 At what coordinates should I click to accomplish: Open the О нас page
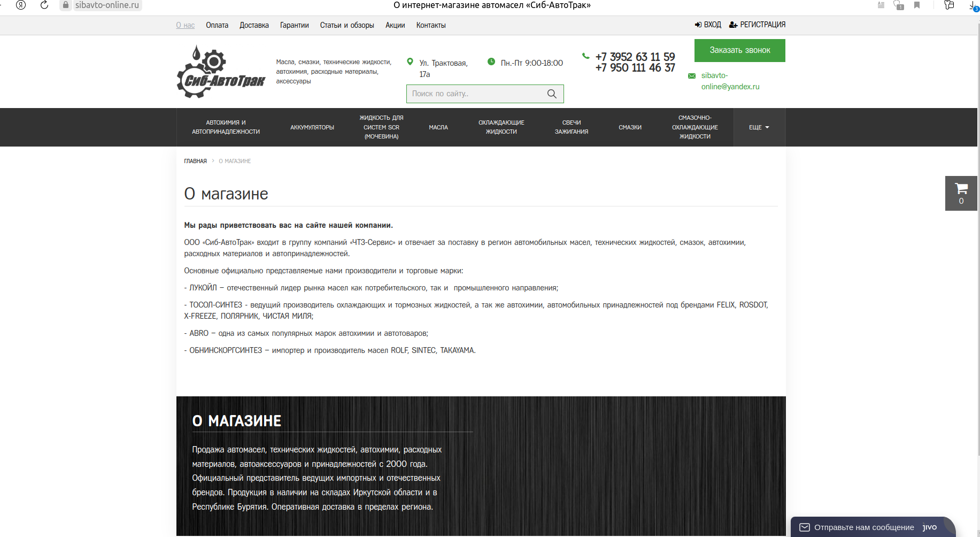(x=186, y=25)
